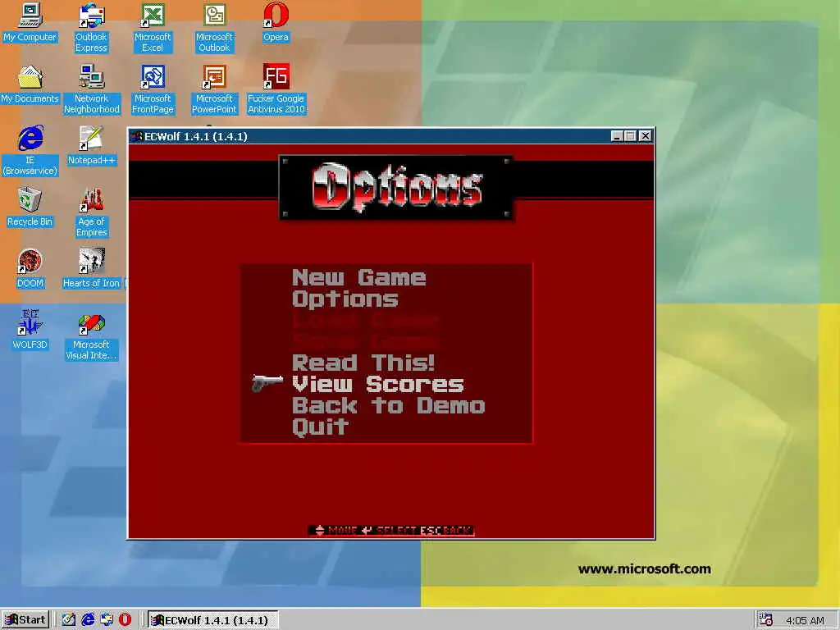Screen dimensions: 840x630
Task: Choose Back to Demo menu entry
Action: tap(388, 405)
